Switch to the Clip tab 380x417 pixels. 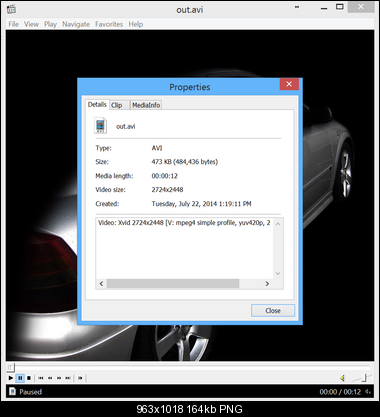click(119, 105)
